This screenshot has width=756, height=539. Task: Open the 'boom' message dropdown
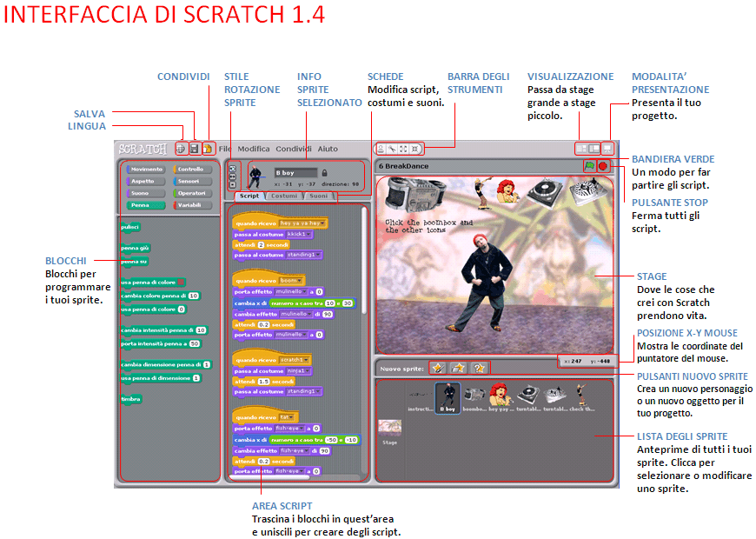coord(291,281)
